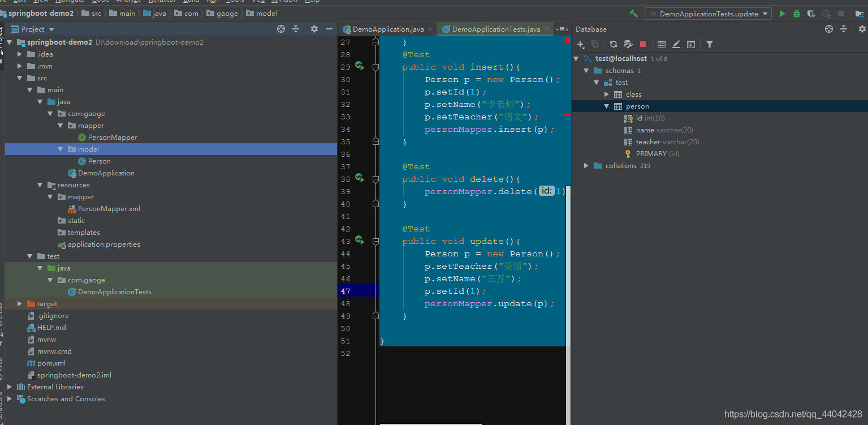Add new data source plus icon

(x=581, y=44)
